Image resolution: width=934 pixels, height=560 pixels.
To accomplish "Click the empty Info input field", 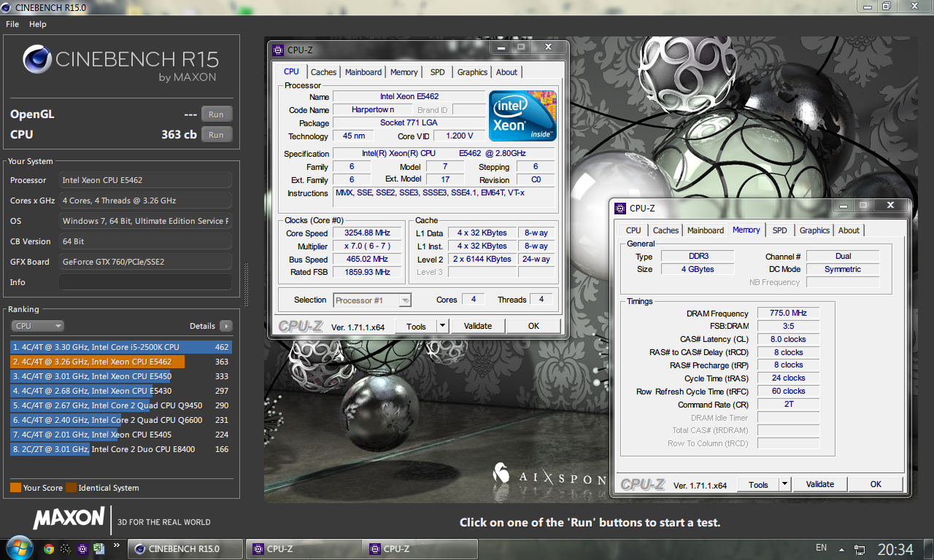I will click(146, 282).
